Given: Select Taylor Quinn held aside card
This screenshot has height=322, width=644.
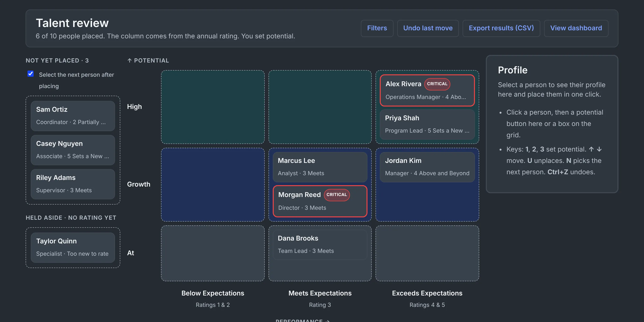Looking at the screenshot, I should (x=73, y=247).
